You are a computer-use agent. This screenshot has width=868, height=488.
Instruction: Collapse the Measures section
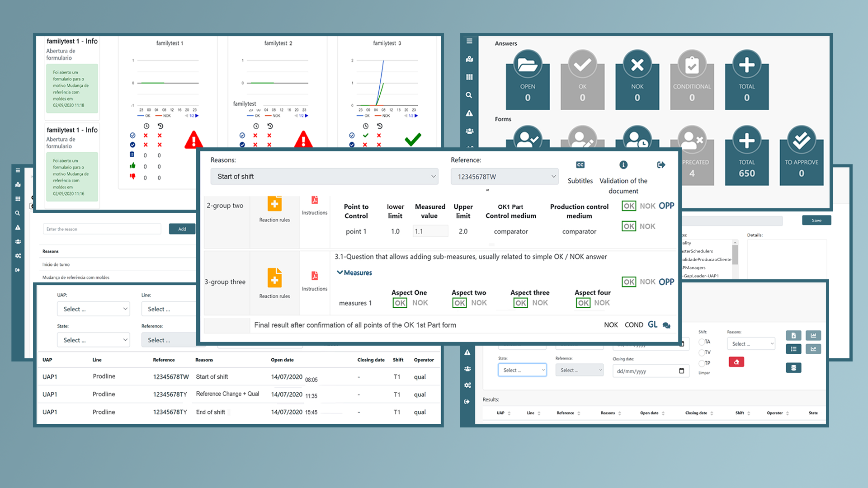[354, 273]
